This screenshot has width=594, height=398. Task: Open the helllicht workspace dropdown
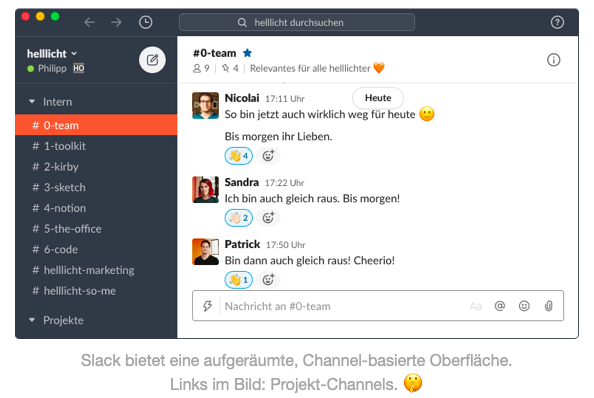(52, 54)
